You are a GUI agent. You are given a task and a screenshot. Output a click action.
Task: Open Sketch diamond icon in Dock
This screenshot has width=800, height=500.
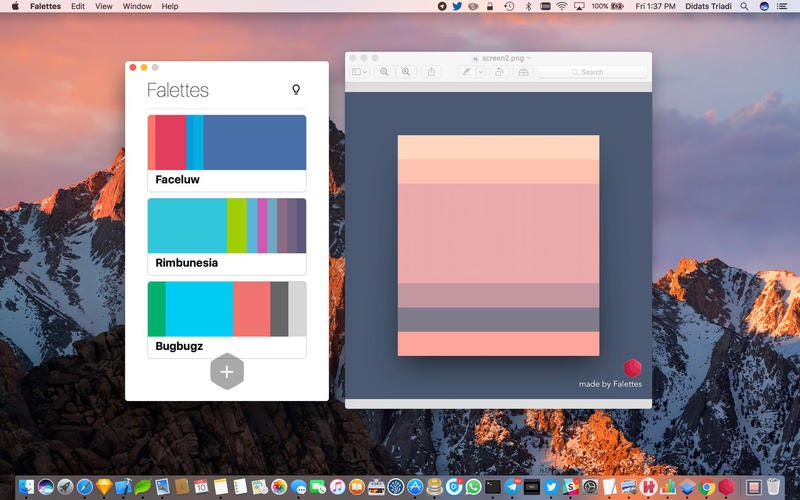pyautogui.click(x=104, y=487)
